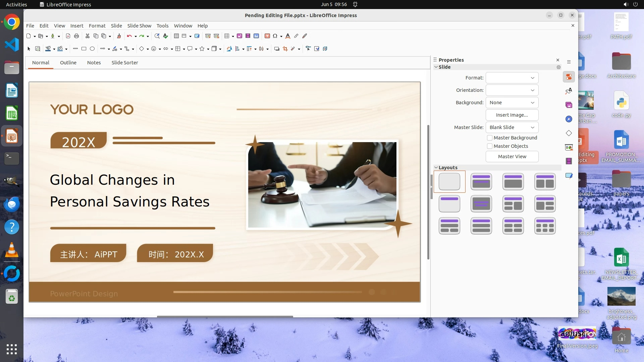644x362 pixels.
Task: Click the Insert Chart icon
Action: 256,36
